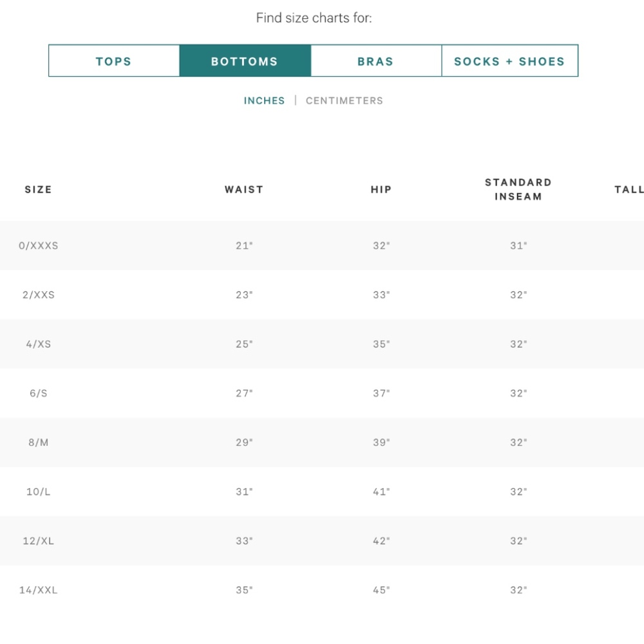Click the 29" waist value for 8/M

click(x=244, y=442)
